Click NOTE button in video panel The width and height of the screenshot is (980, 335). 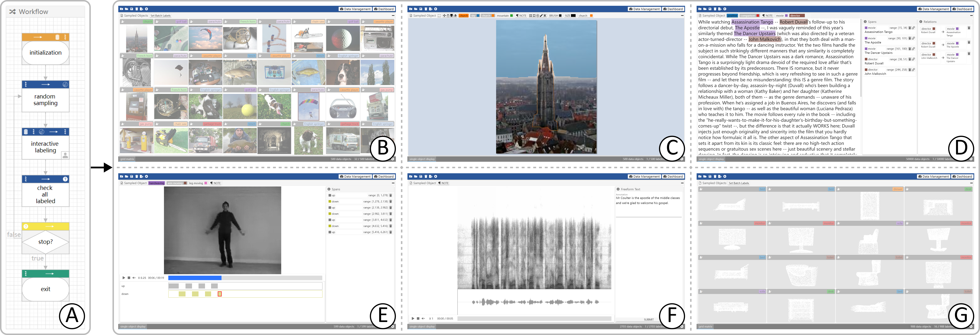coord(216,183)
